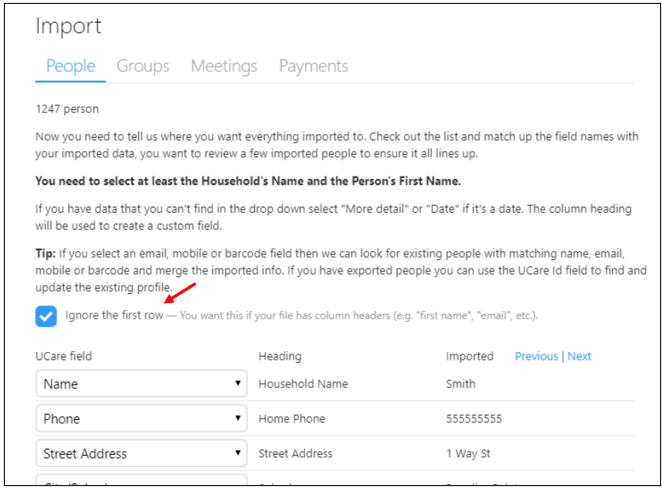Click the 'Imported' column label

(469, 356)
